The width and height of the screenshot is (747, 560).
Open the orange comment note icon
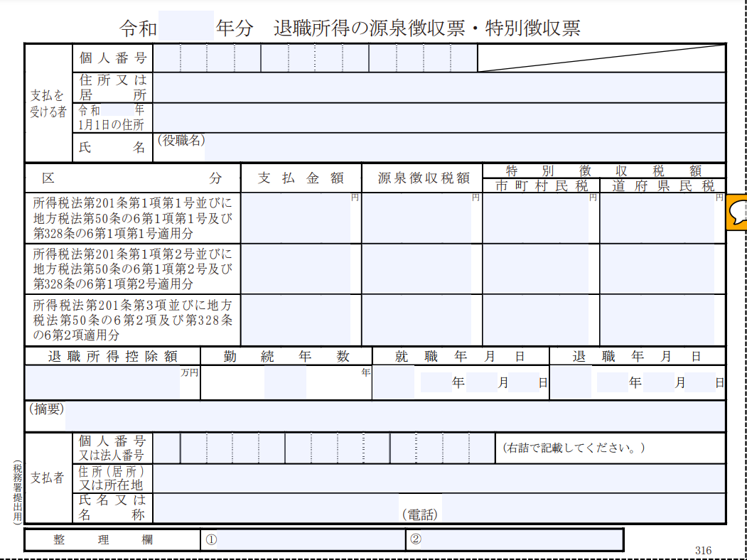[x=736, y=212]
